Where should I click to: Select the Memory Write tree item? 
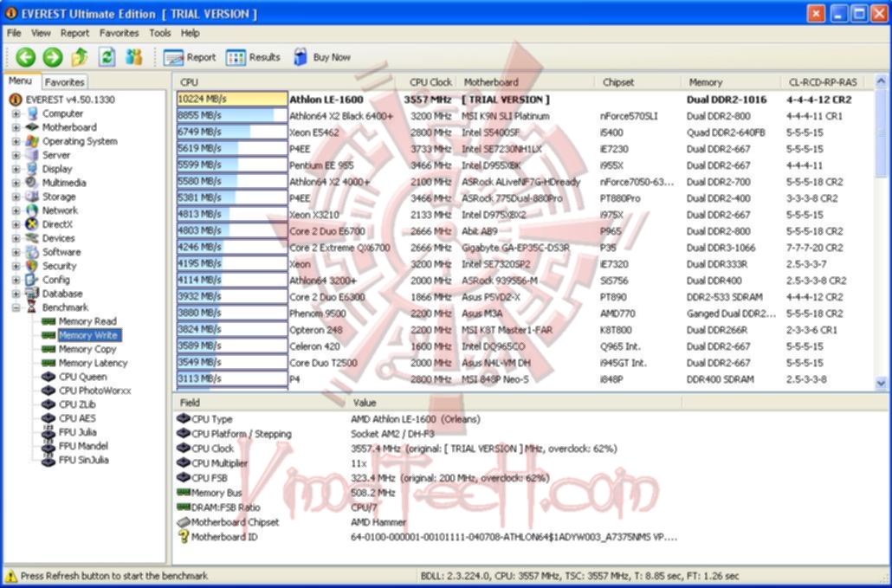[x=88, y=335]
